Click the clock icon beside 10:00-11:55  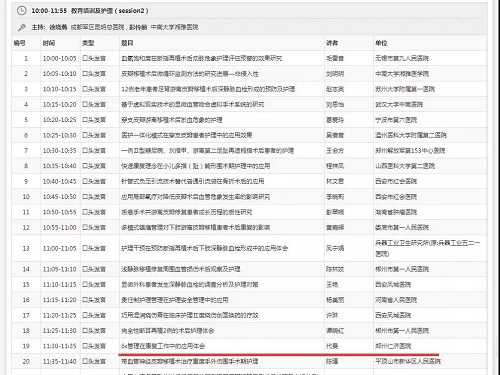(x=22, y=11)
